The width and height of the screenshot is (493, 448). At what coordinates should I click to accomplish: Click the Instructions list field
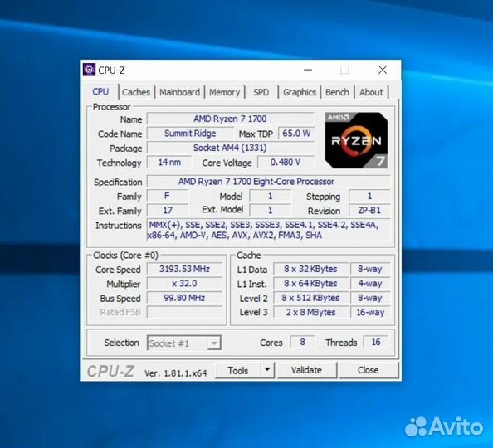pyautogui.click(x=269, y=230)
